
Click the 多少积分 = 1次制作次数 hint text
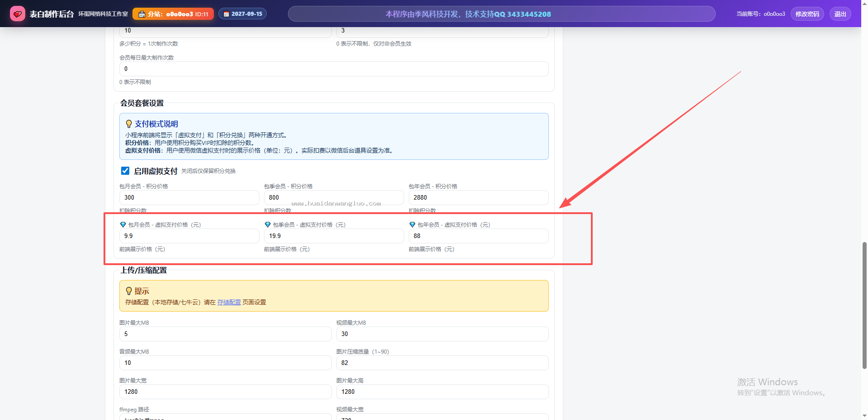pyautogui.click(x=149, y=44)
